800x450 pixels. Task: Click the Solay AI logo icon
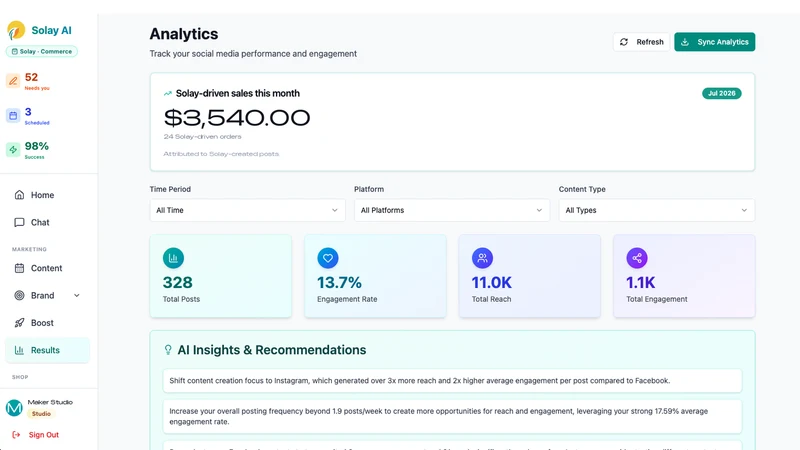point(16,30)
